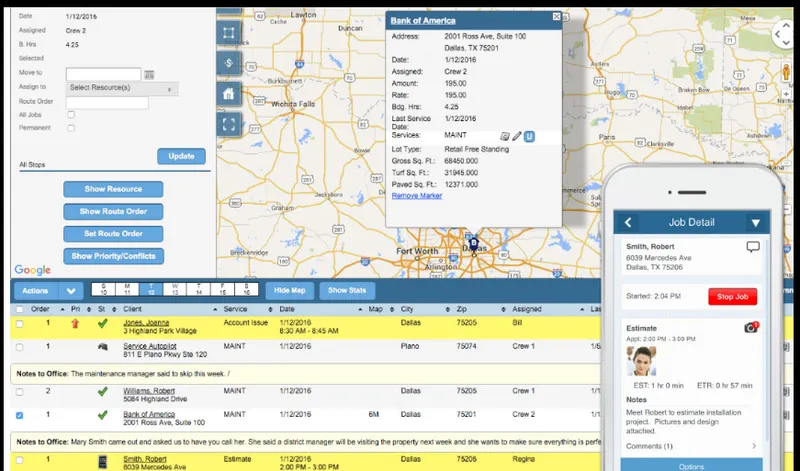Click the blue U icon in Services row

pos(530,137)
